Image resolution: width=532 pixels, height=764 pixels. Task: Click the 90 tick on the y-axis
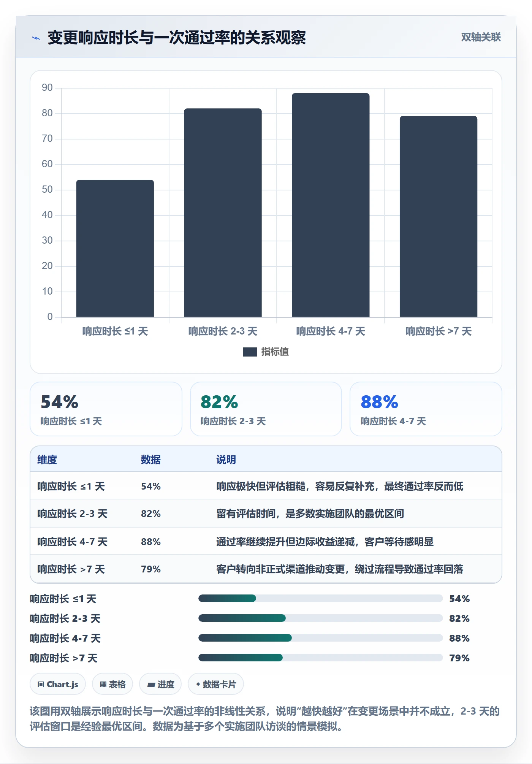[47, 88]
